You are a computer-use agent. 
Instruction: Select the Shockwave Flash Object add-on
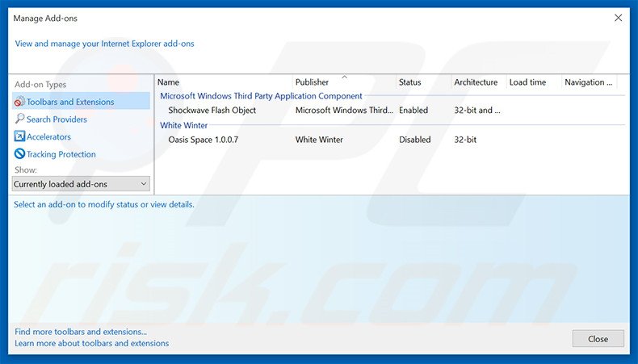click(212, 111)
